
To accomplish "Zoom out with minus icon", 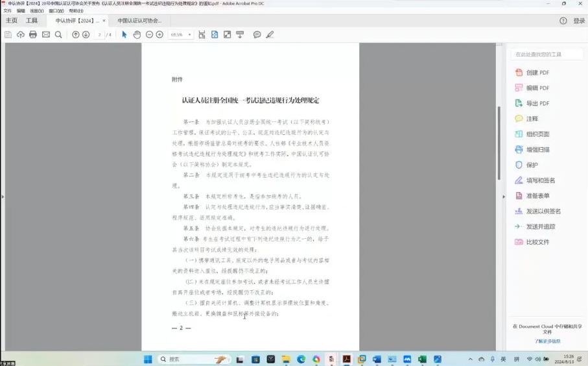I will [x=149, y=34].
